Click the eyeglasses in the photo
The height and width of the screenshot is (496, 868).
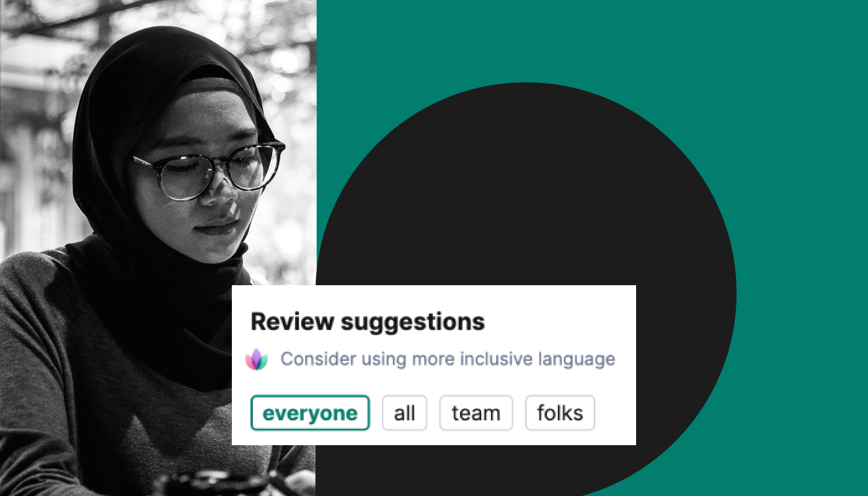click(x=208, y=169)
